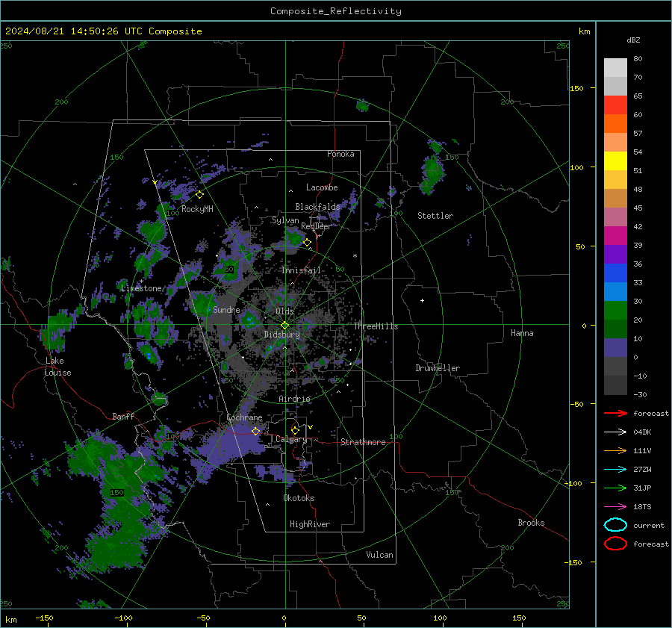Click the radar center diamond at Didsbury
The height and width of the screenshot is (628, 672).
click(284, 326)
